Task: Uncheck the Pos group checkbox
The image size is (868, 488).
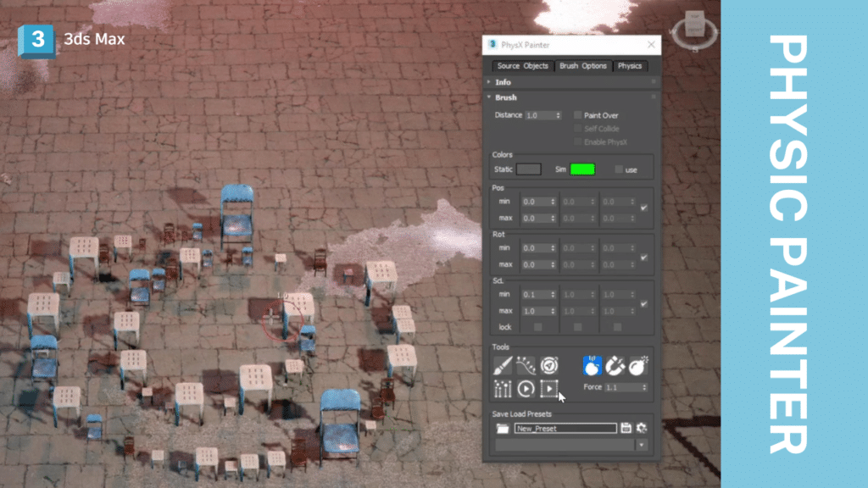Action: (644, 208)
